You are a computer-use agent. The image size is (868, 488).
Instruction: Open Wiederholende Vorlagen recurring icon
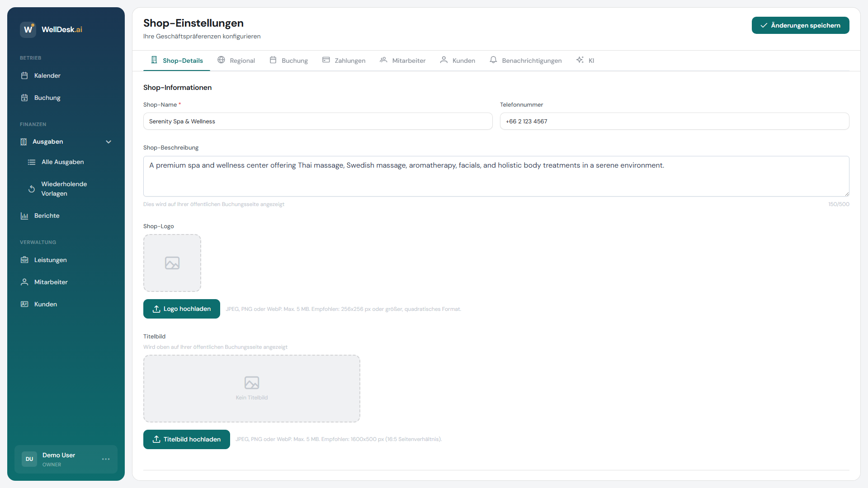(x=32, y=189)
